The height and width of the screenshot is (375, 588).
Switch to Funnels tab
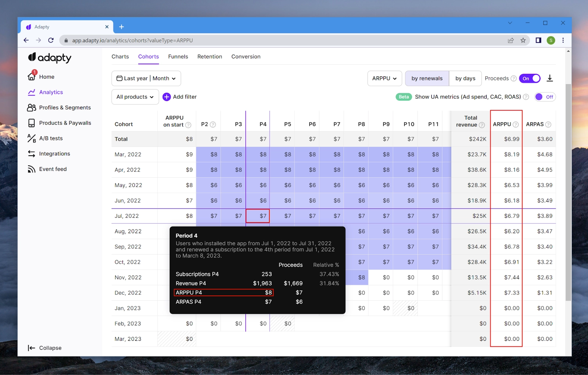pos(178,57)
